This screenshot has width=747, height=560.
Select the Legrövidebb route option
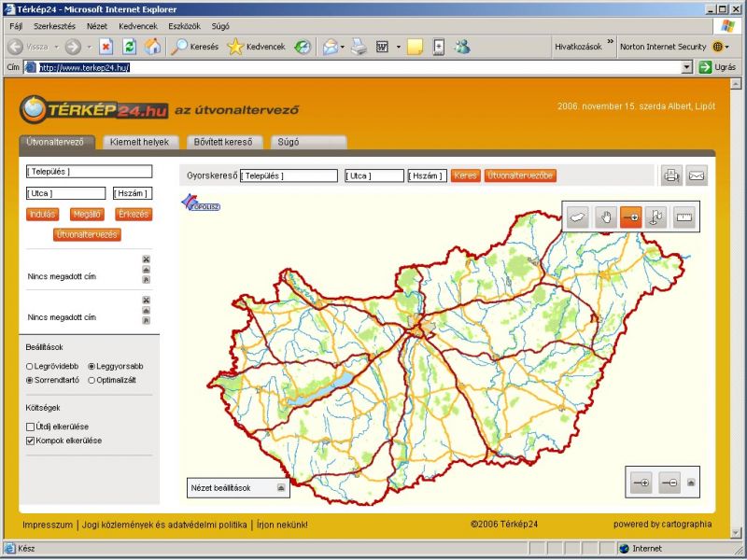click(x=30, y=366)
